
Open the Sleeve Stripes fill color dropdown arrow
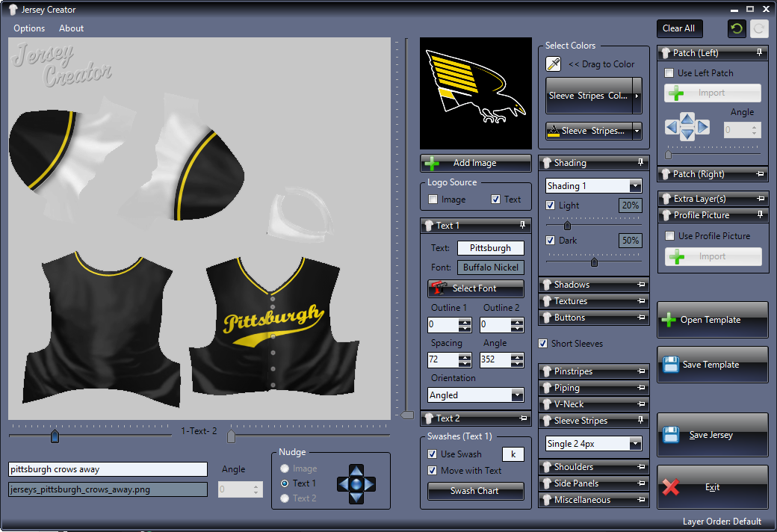(x=637, y=131)
